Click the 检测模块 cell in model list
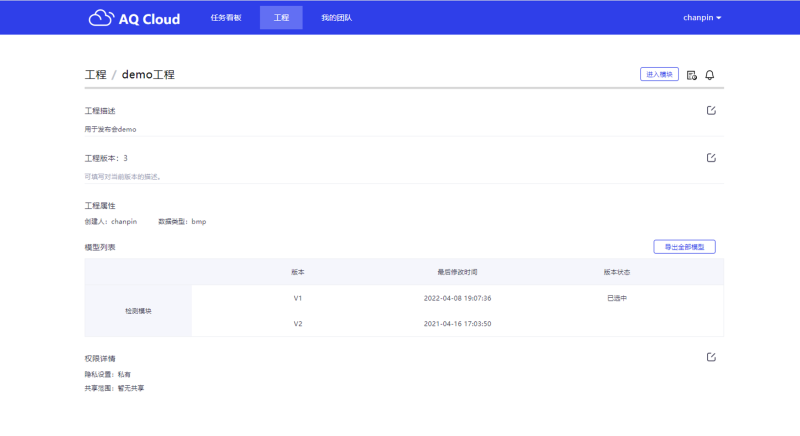800x436 pixels. pyautogui.click(x=138, y=311)
